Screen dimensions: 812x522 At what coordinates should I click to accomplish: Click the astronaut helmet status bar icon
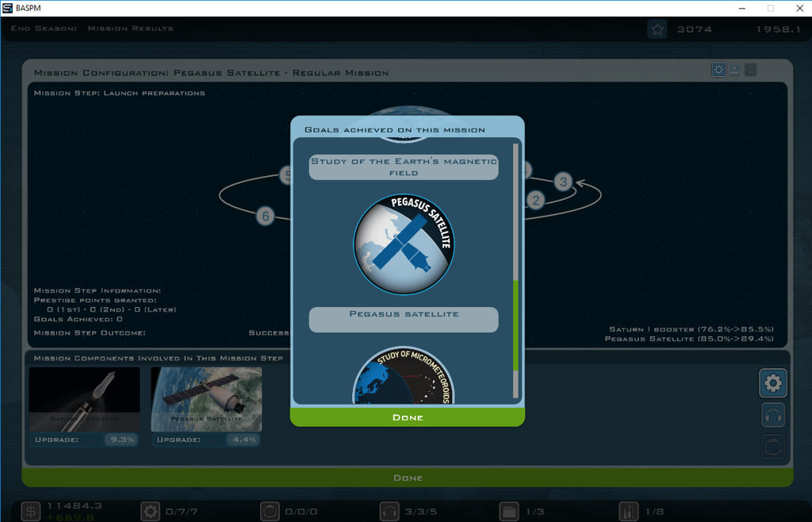270,512
